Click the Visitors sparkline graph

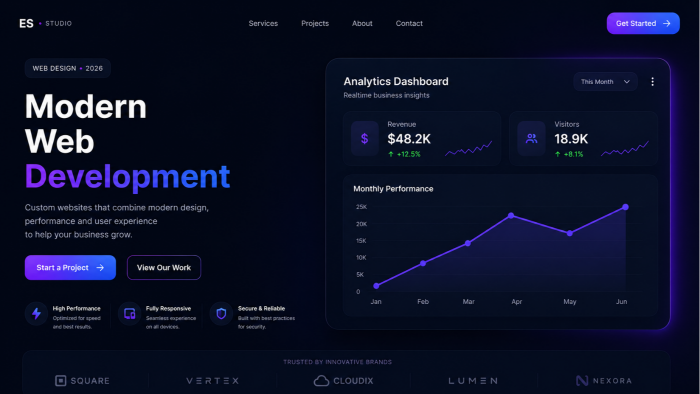tap(625, 149)
